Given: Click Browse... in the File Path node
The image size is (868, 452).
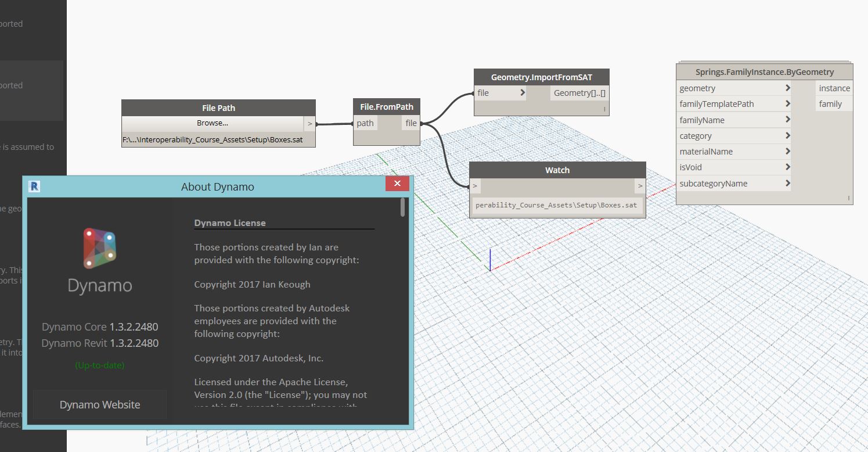Looking at the screenshot, I should (x=213, y=123).
